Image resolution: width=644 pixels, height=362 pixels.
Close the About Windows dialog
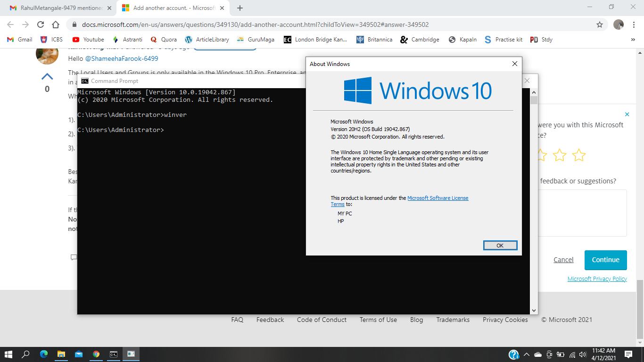514,64
